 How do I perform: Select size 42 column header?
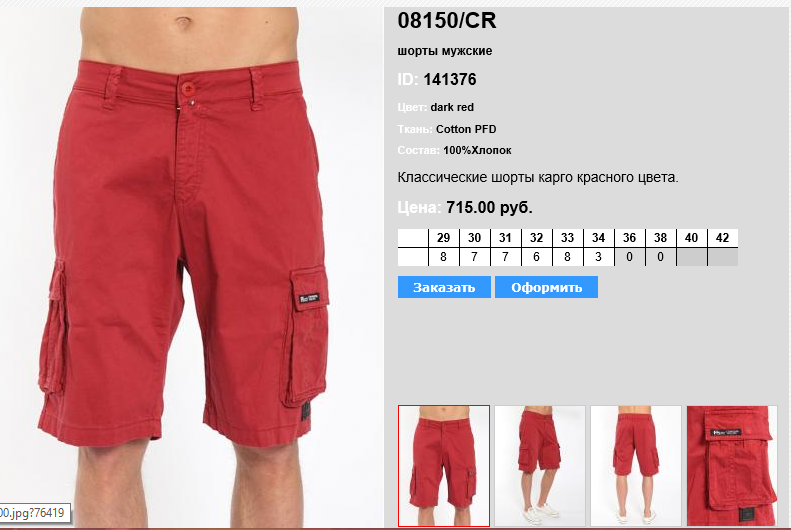tap(722, 238)
